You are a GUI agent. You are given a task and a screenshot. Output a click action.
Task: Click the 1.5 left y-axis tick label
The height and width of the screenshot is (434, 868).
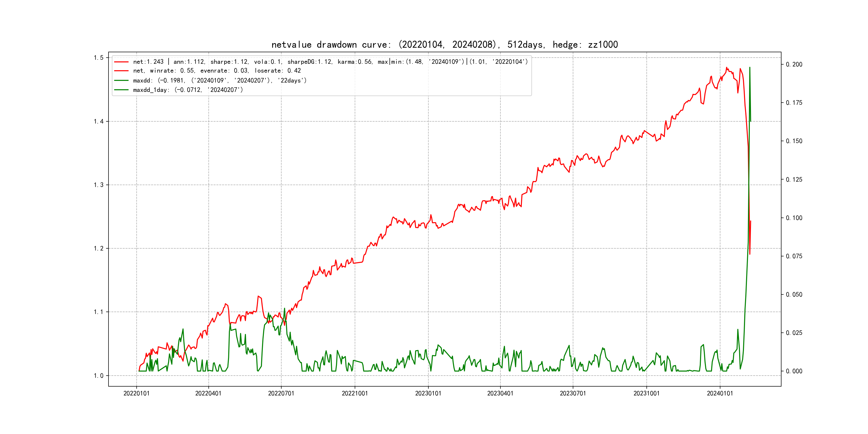tap(98, 58)
